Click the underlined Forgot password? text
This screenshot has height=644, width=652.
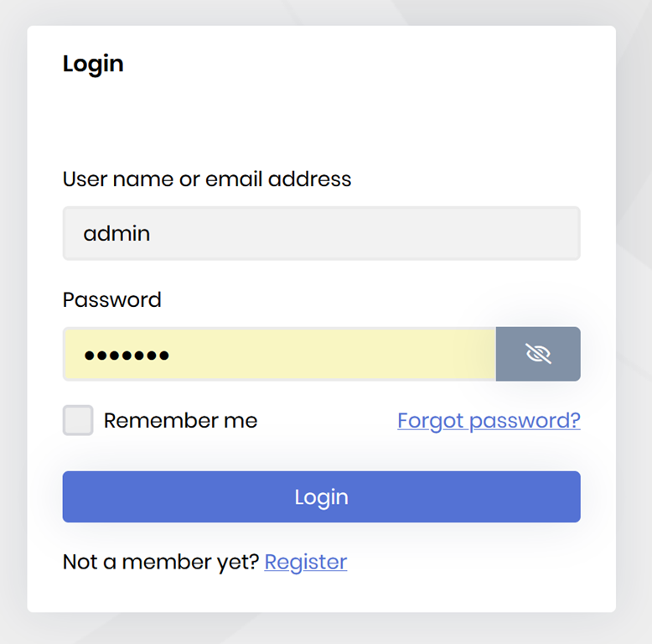tap(489, 420)
